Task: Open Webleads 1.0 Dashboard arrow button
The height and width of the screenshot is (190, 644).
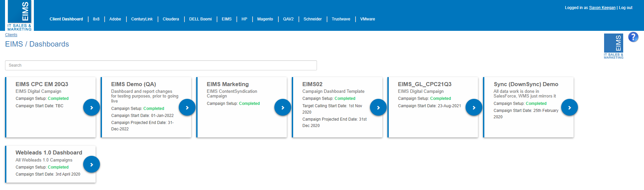Action: 92,165
